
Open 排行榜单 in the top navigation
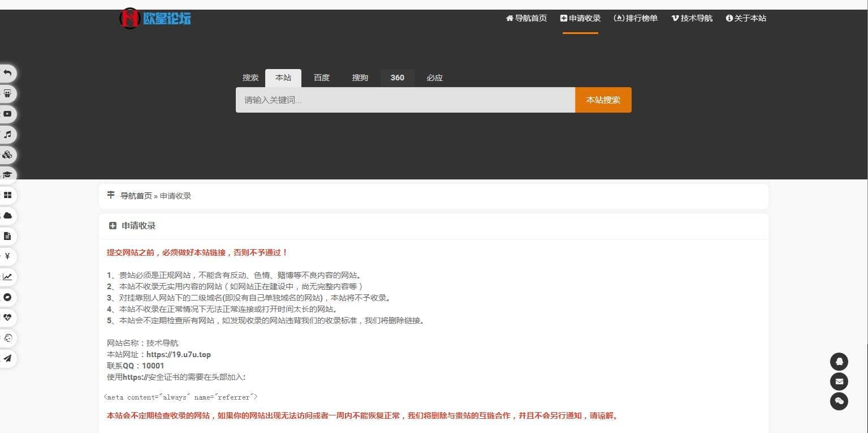(636, 18)
